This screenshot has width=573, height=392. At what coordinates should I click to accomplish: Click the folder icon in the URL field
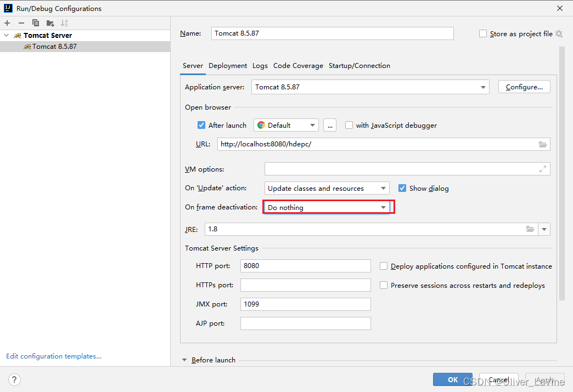pyautogui.click(x=543, y=144)
